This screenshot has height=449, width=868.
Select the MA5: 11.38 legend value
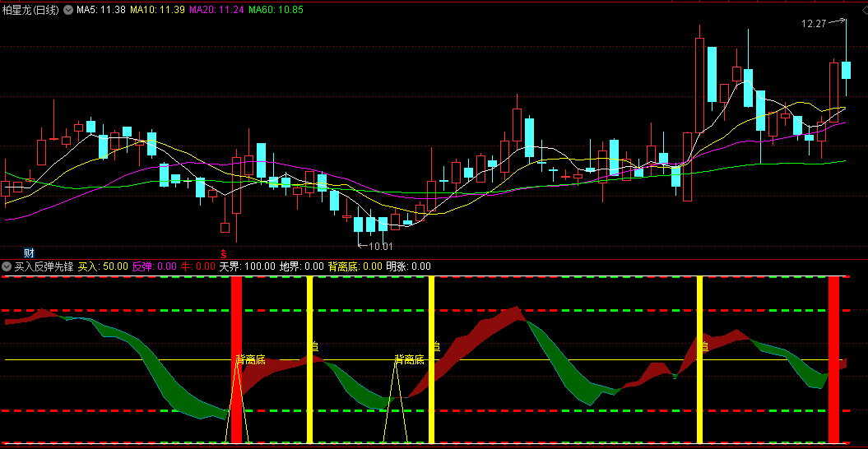pos(100,10)
